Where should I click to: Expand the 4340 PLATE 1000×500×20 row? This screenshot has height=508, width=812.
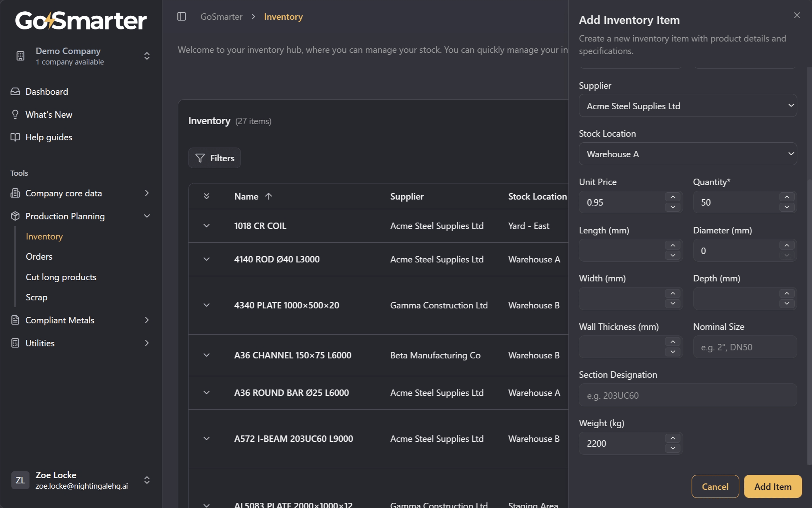[x=207, y=305]
